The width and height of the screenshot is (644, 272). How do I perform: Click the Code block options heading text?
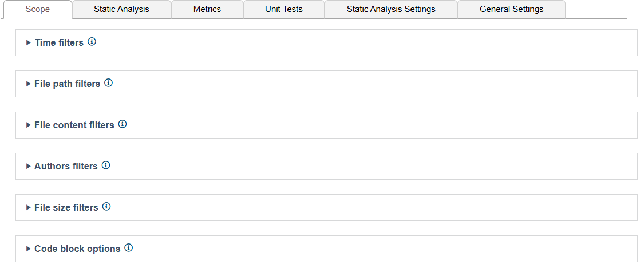(78, 249)
